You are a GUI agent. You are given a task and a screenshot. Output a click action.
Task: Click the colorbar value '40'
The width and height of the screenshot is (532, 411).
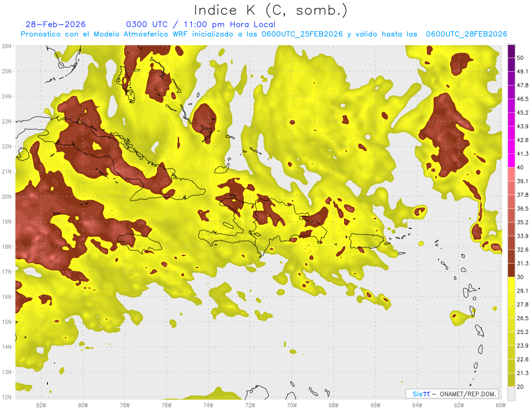520,167
